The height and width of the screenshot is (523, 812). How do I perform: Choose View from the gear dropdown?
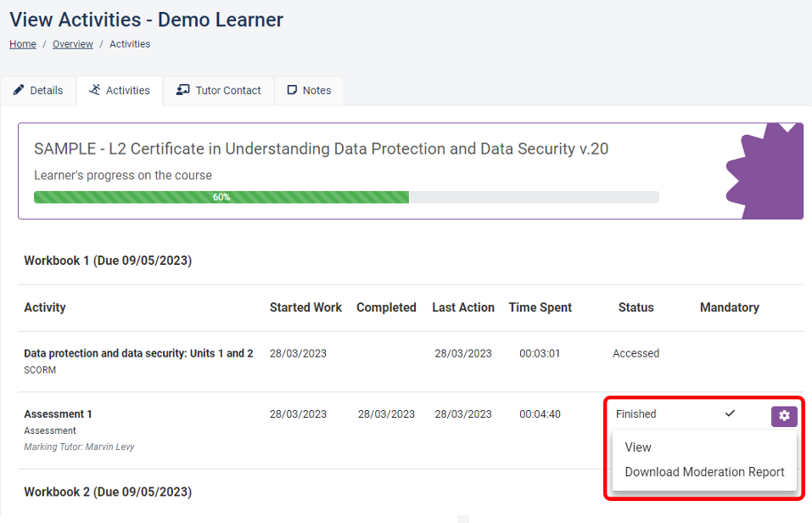637,447
